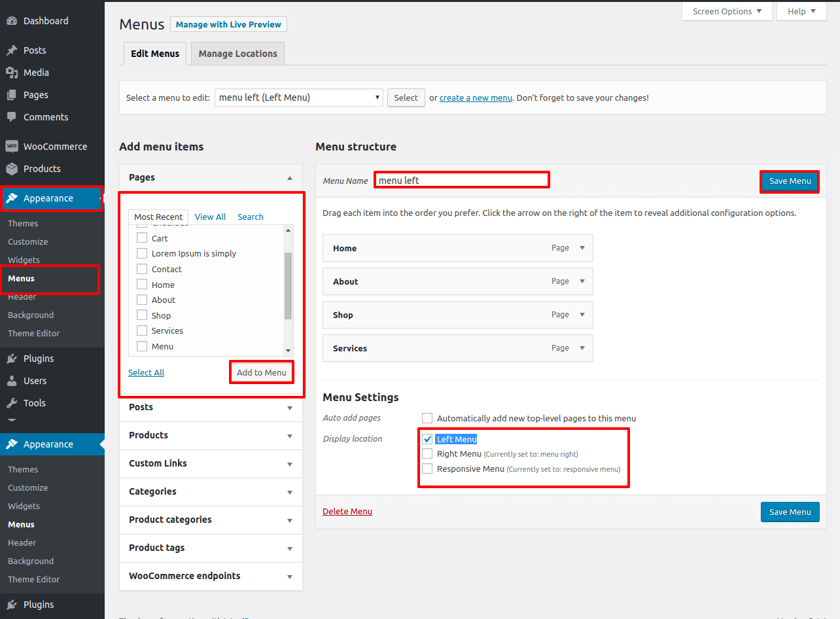Viewport: 840px width, 619px height.
Task: Click the Appearance item directly below Tools
Action: point(52,444)
